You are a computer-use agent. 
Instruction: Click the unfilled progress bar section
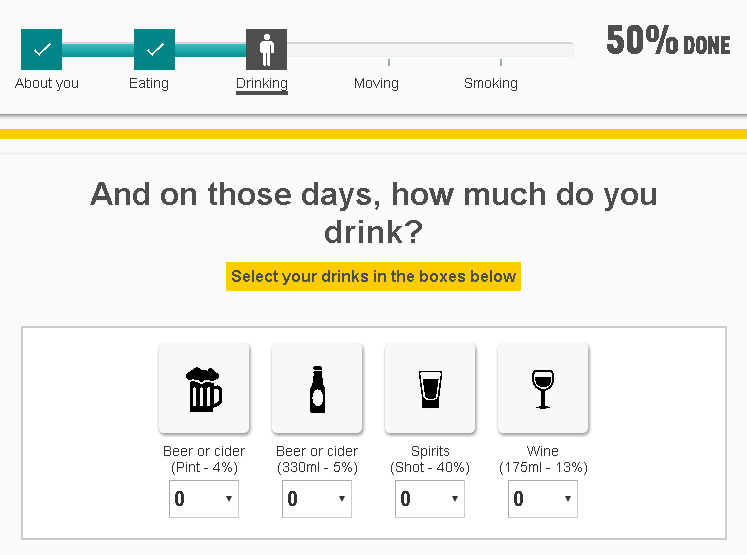(430, 50)
